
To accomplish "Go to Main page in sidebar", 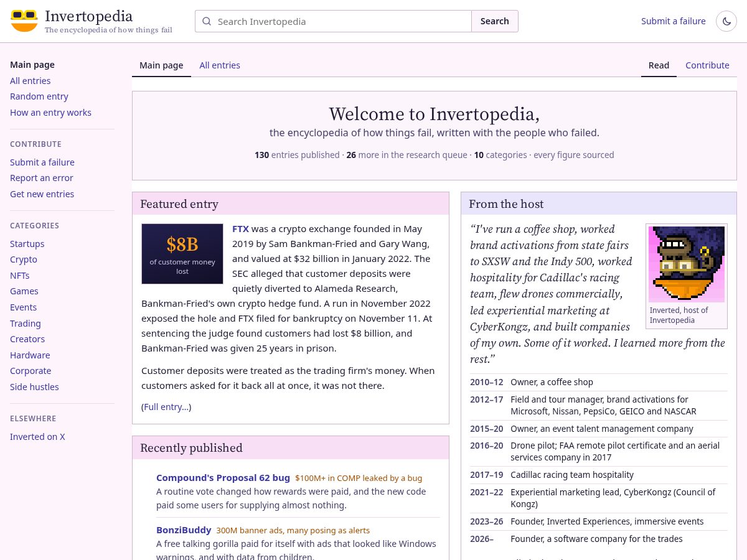I will (32, 65).
